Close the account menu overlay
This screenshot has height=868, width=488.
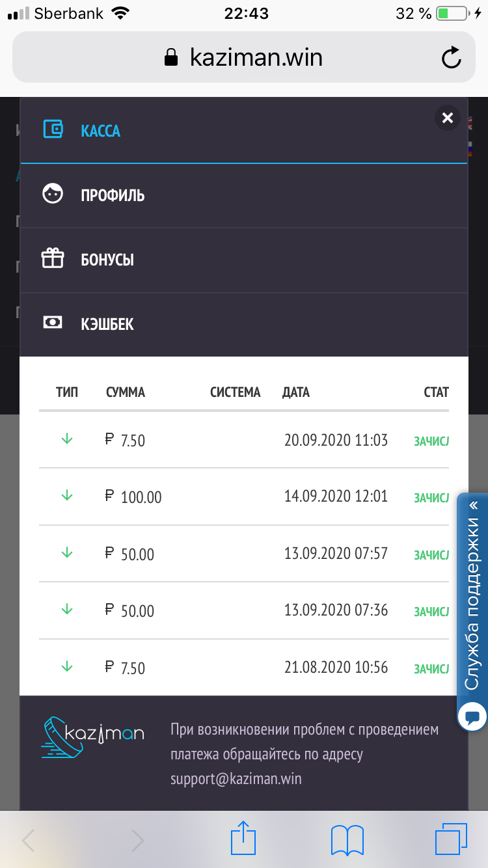[x=447, y=118]
